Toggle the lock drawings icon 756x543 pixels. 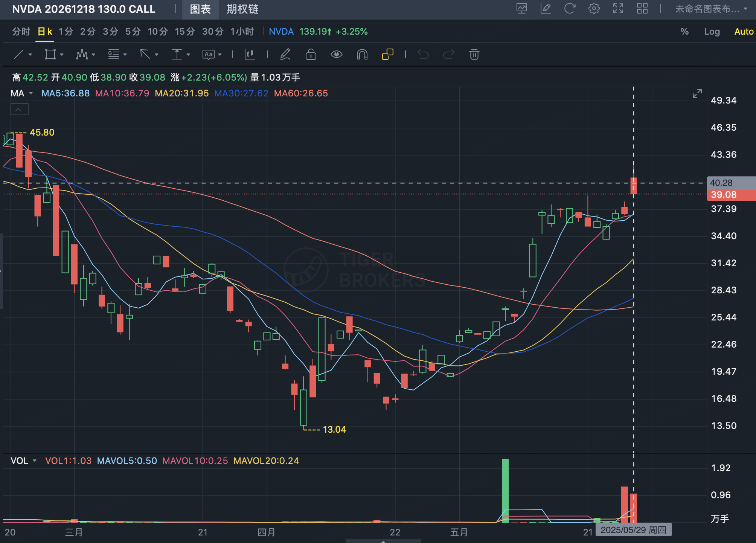pyautogui.click(x=311, y=55)
